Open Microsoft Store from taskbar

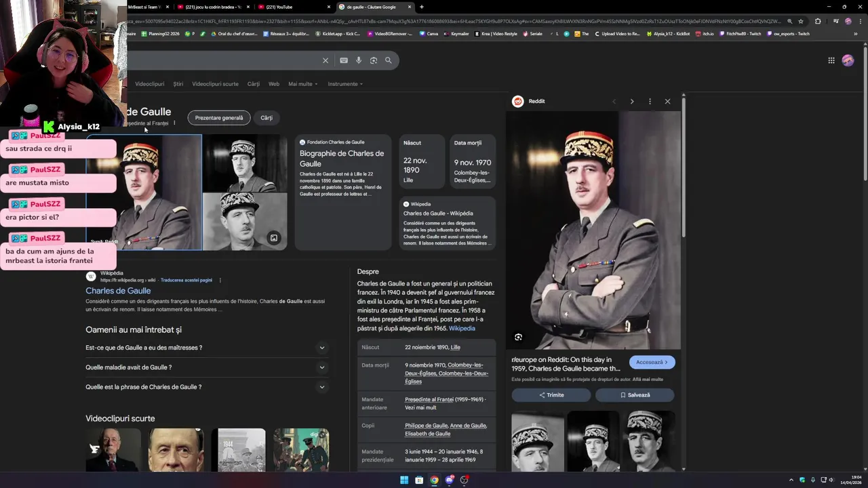[419, 480]
